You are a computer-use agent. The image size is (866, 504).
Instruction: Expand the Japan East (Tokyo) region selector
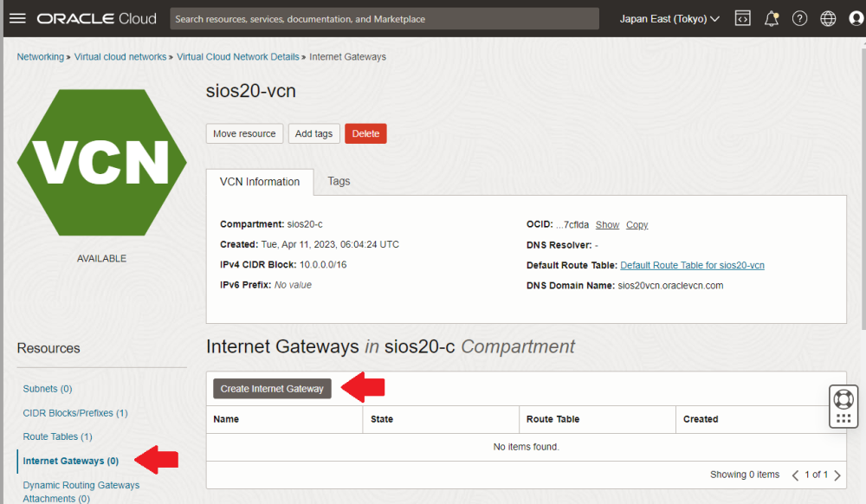point(669,19)
